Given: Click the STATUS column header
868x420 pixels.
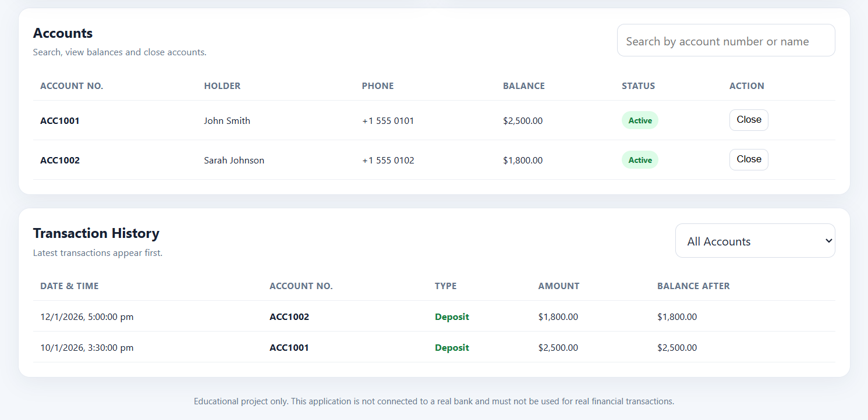Looking at the screenshot, I should pyautogui.click(x=639, y=86).
